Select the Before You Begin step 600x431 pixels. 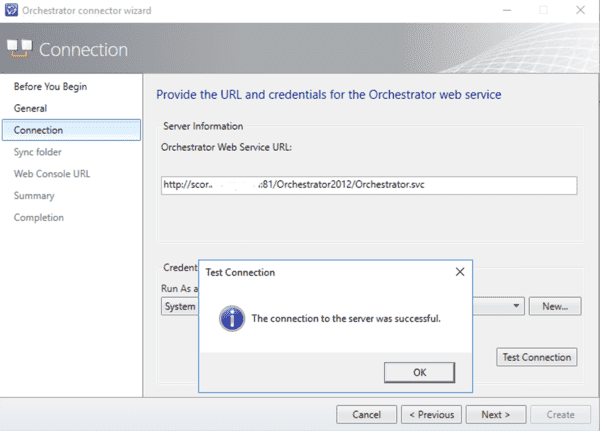50,87
